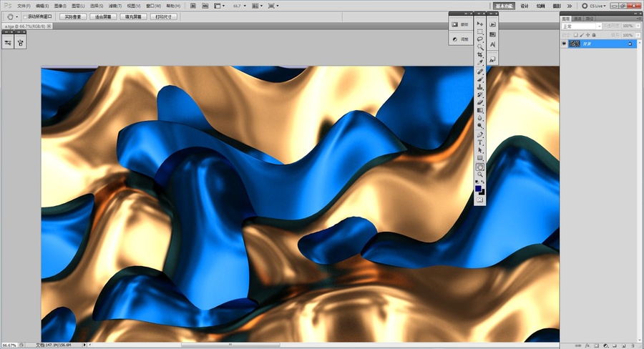Viewport: 644px width, 349px height.
Task: Select the Rectangle shape tool
Action: [x=479, y=159]
